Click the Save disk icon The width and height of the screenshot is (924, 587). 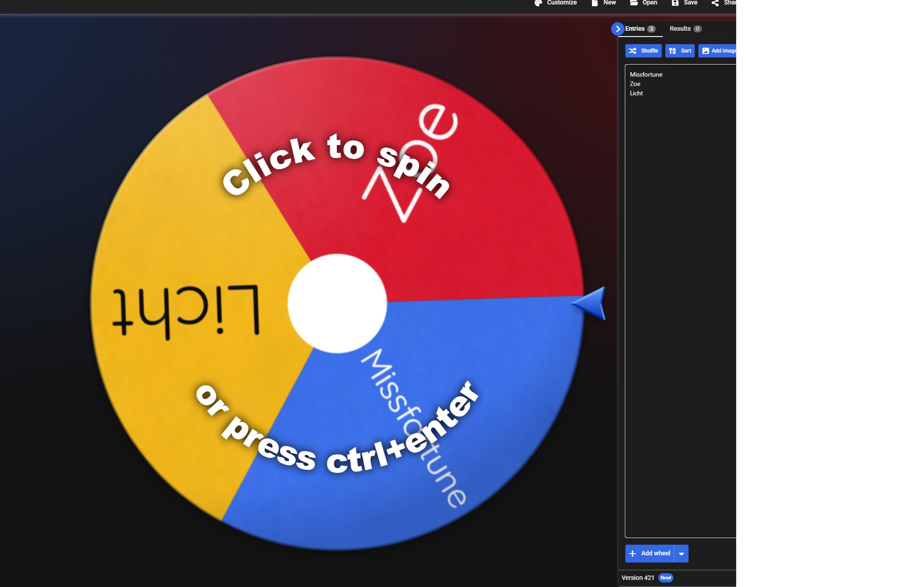pos(675,3)
